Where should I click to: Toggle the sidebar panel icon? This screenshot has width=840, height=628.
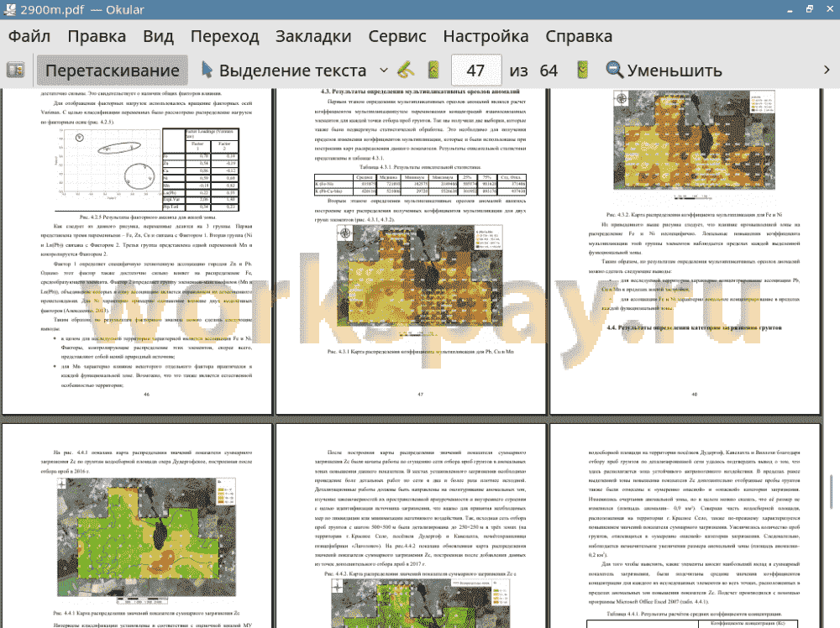[x=15, y=71]
